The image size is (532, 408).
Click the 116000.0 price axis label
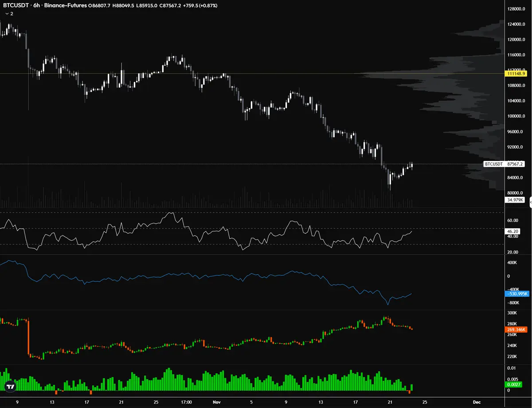pyautogui.click(x=516, y=55)
